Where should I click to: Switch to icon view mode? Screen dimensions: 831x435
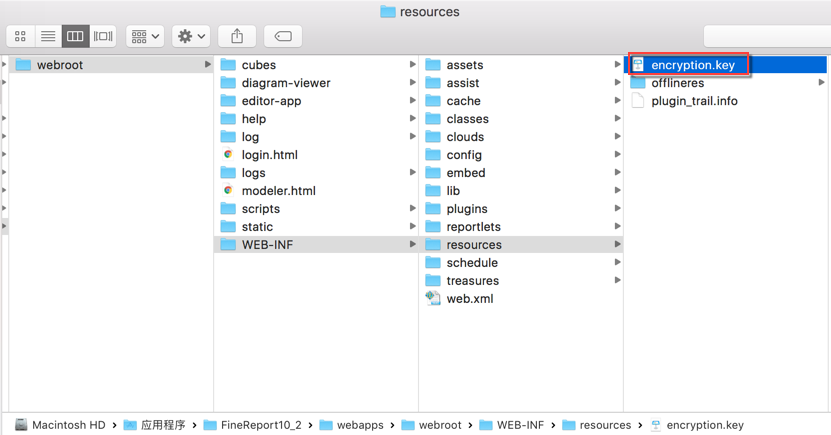[x=20, y=36]
